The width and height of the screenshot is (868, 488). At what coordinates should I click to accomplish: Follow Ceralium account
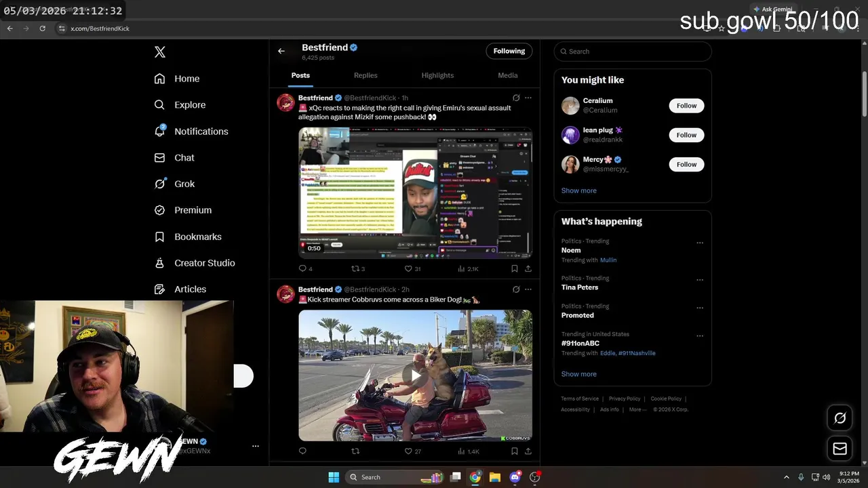(686, 106)
